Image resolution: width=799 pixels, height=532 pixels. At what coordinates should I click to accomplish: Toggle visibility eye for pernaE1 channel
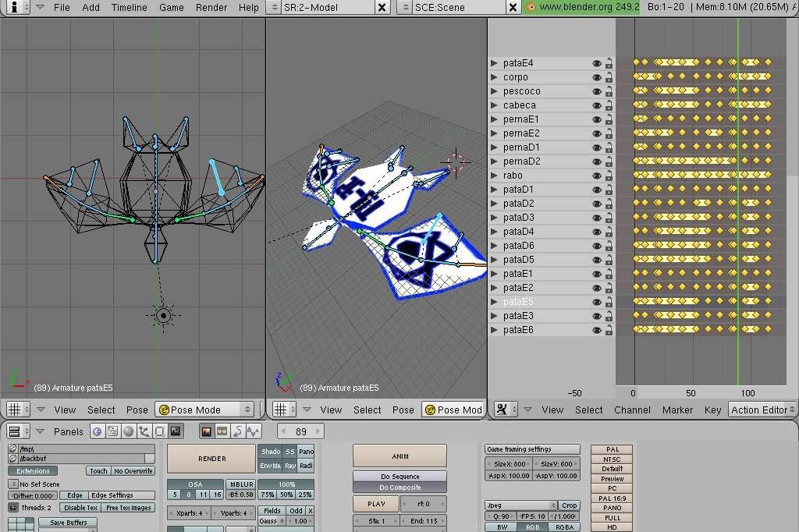pyautogui.click(x=597, y=120)
